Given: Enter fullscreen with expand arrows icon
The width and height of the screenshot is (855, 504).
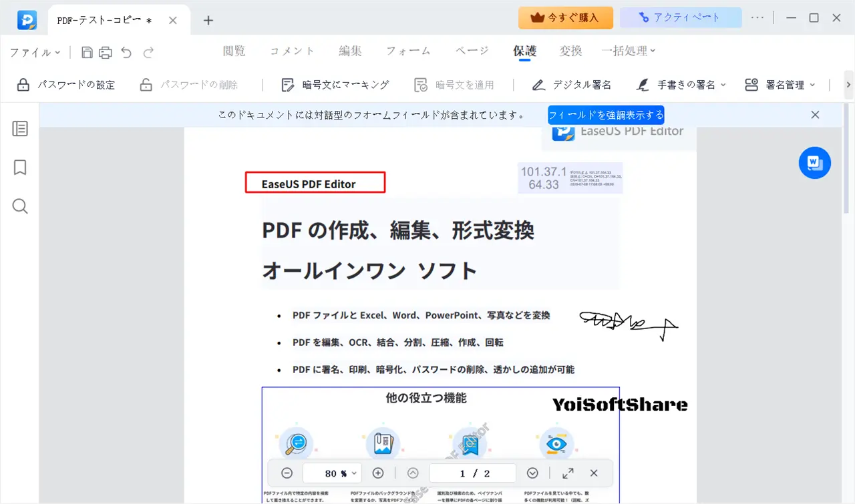Looking at the screenshot, I should pyautogui.click(x=568, y=473).
